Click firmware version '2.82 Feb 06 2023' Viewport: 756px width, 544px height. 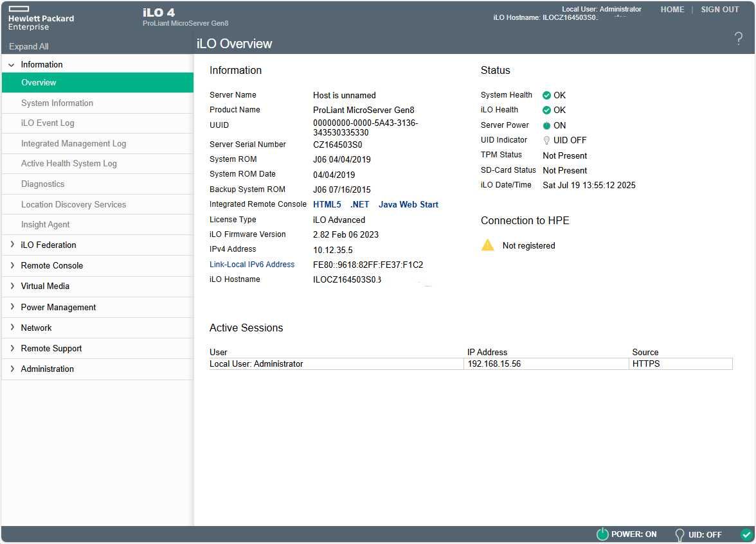tap(346, 234)
